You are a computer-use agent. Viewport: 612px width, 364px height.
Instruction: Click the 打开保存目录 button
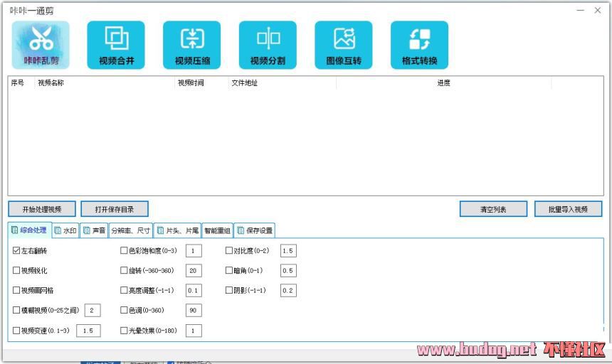click(114, 209)
